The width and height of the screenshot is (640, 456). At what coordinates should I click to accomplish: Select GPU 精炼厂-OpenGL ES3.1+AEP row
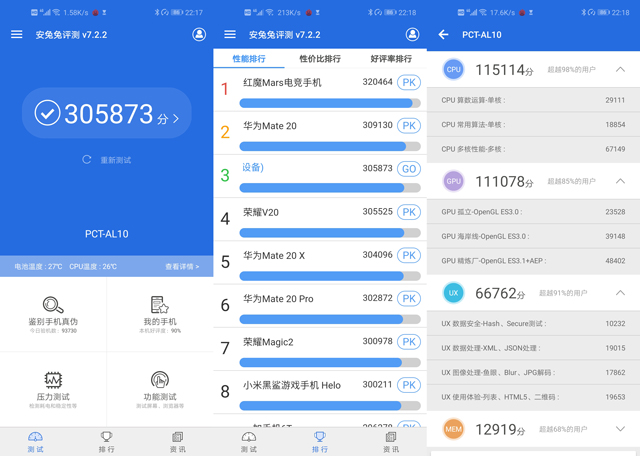pos(533,261)
